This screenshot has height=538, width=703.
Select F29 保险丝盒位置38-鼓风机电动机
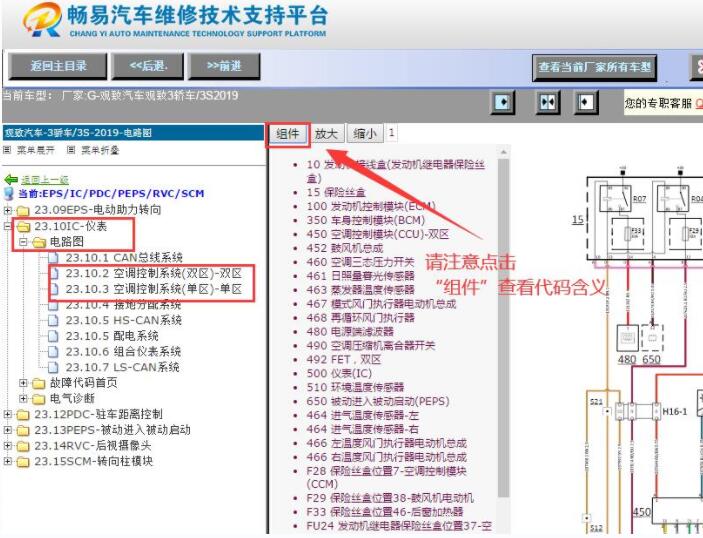[390, 498]
